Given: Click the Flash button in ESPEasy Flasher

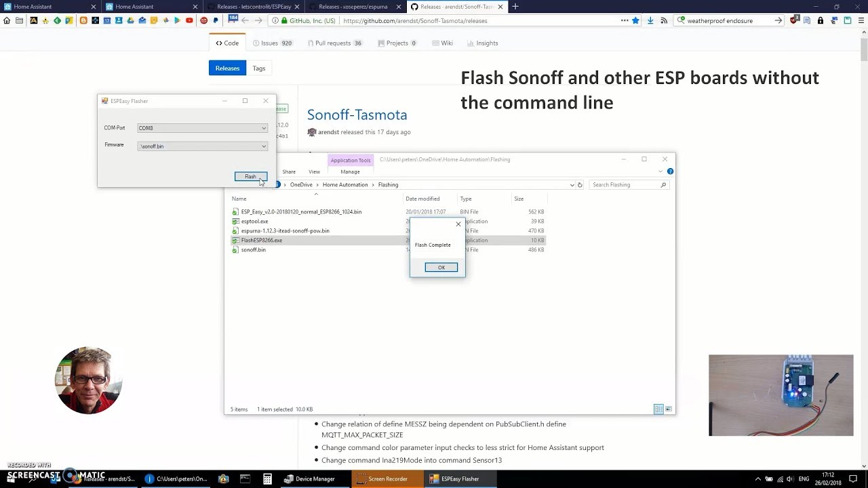Looking at the screenshot, I should point(250,176).
